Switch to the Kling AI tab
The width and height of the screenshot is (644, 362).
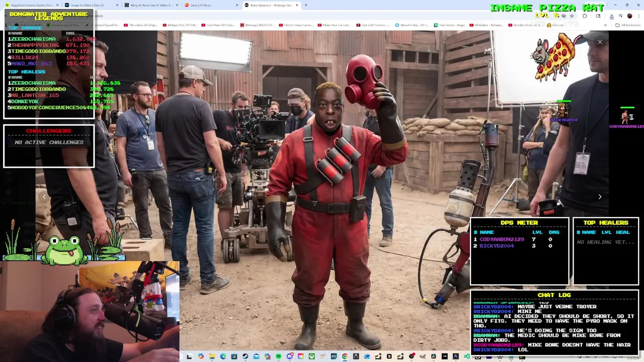coord(151,5)
